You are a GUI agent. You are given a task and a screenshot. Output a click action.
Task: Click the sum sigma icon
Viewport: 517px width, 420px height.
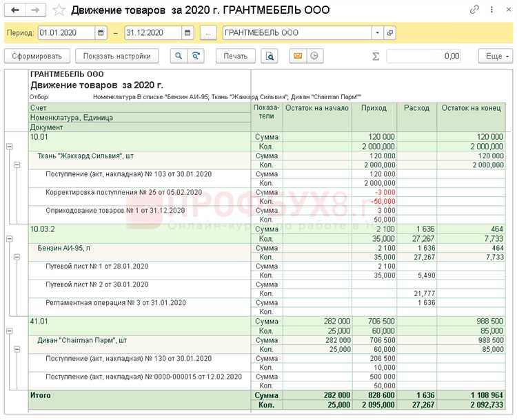376,56
